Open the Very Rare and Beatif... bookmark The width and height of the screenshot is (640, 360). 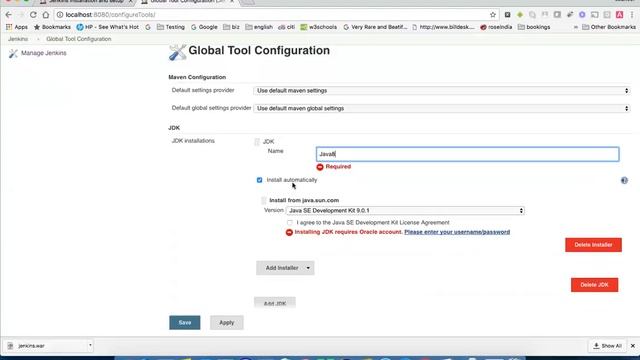tap(375, 27)
